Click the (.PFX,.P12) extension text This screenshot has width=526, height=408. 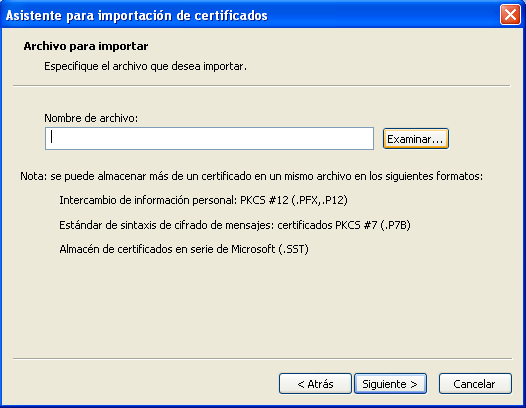tap(319, 200)
